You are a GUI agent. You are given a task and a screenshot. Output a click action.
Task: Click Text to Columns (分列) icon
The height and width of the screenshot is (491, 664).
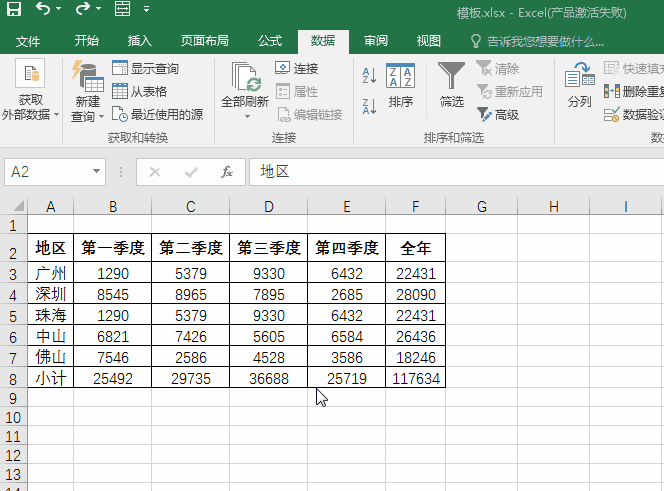[x=579, y=78]
